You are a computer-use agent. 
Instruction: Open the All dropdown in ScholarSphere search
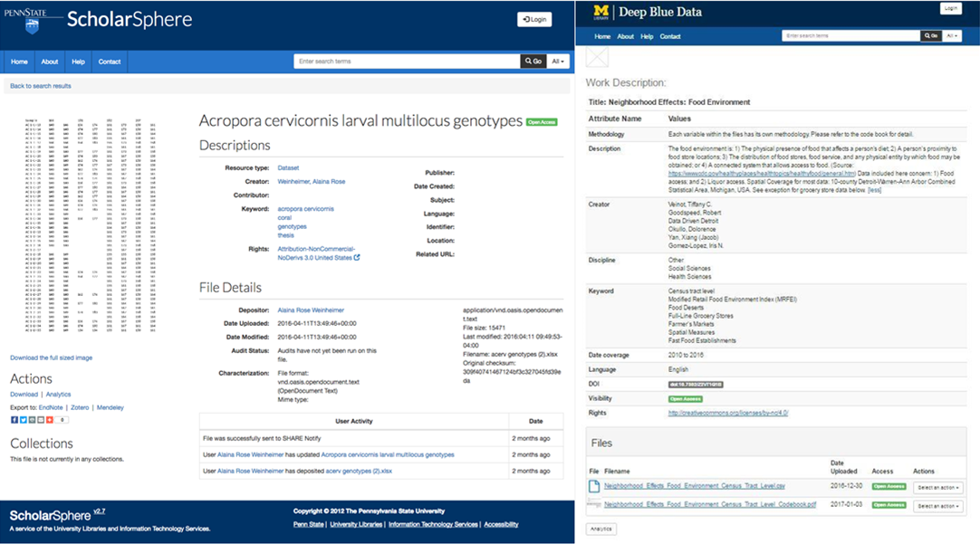[x=559, y=62]
